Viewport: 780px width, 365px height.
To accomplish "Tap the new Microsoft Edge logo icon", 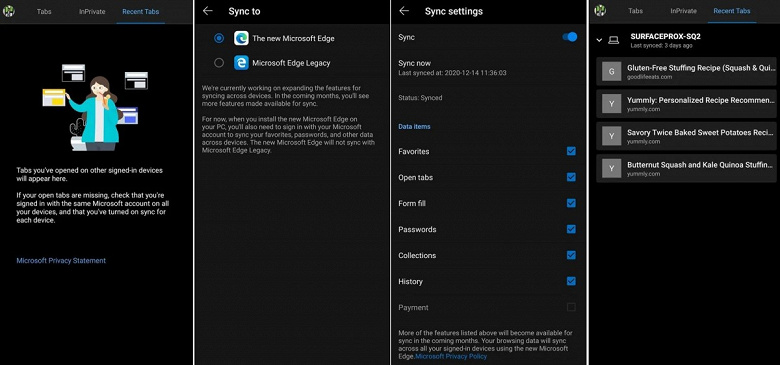I will [x=241, y=38].
